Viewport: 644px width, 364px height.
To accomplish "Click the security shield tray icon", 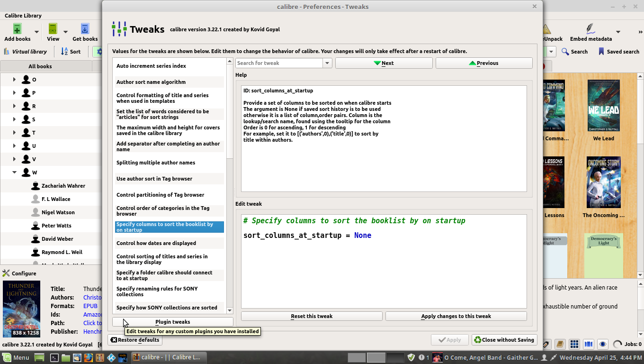I will coord(411,357).
